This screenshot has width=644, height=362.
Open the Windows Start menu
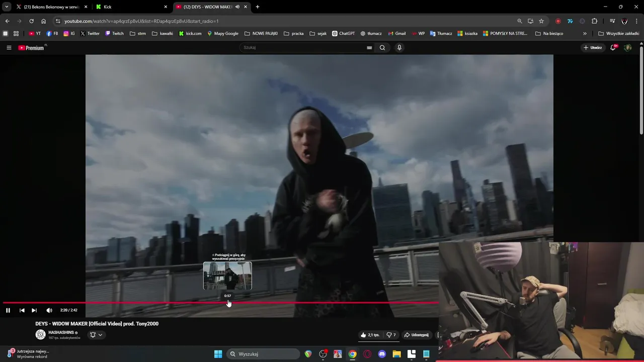pos(218,354)
